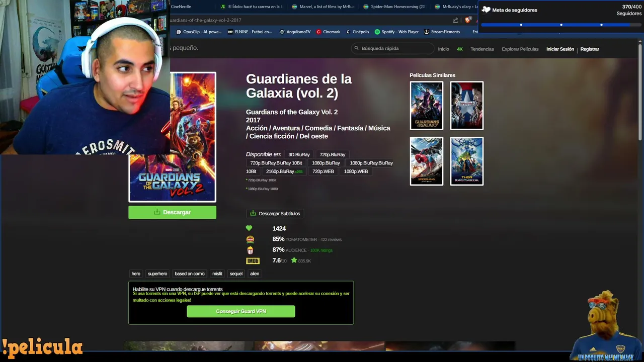Select the 1080p.WEB quality option
Image resolution: width=644 pixels, height=362 pixels.
point(356,171)
